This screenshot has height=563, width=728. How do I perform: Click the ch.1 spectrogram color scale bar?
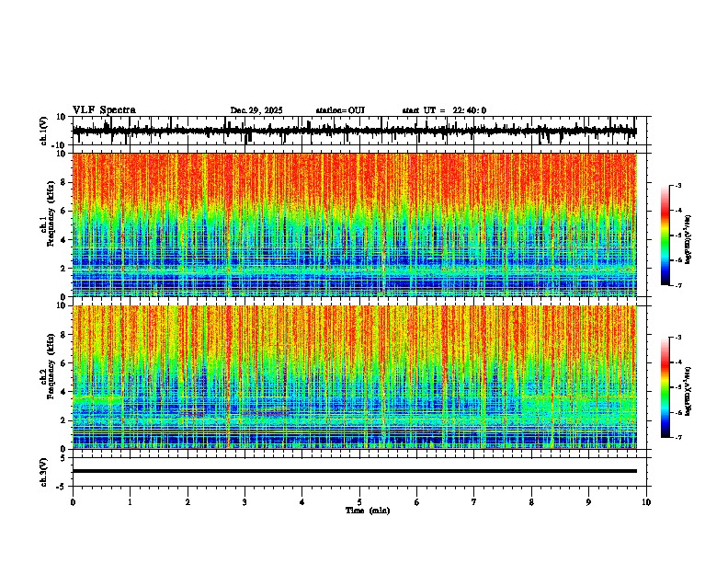coord(665,236)
